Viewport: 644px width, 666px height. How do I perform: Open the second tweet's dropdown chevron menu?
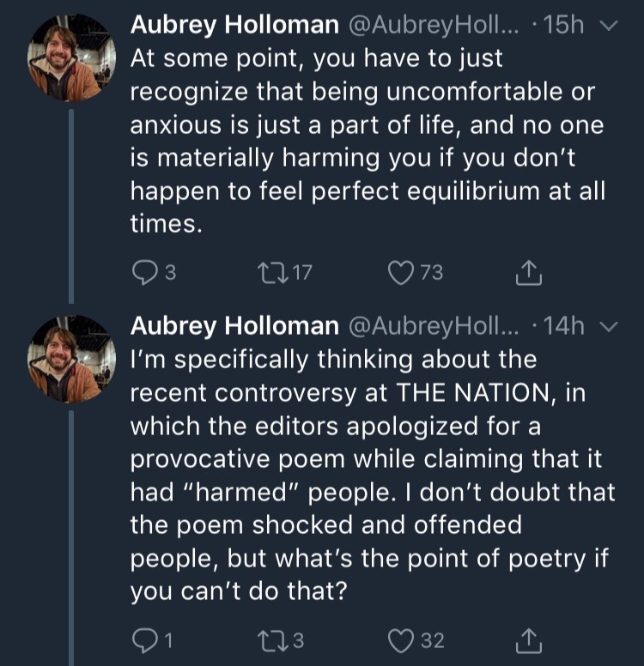point(610,327)
